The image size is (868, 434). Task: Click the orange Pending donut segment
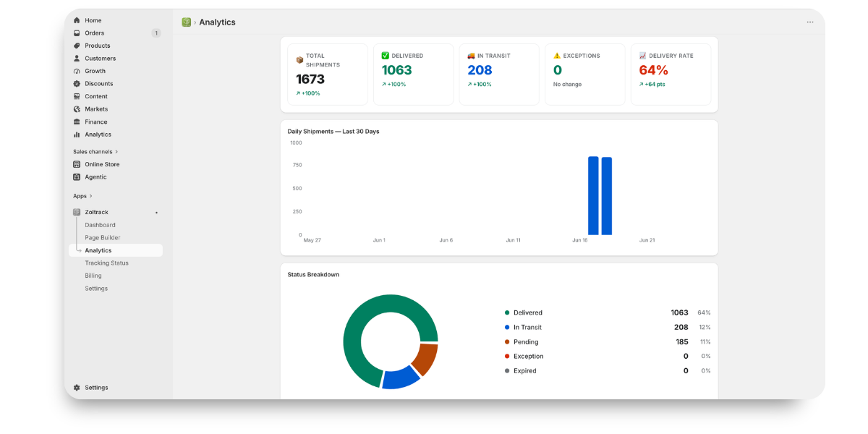(425, 359)
